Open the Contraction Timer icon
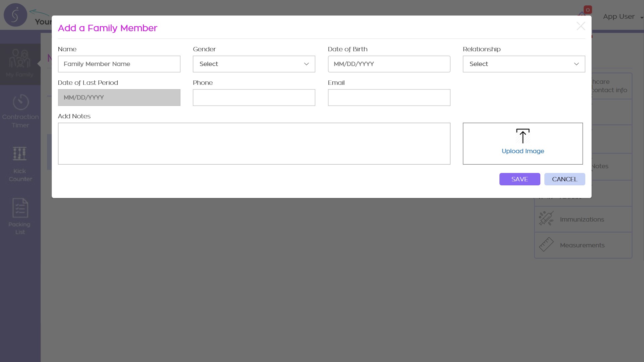 click(20, 102)
